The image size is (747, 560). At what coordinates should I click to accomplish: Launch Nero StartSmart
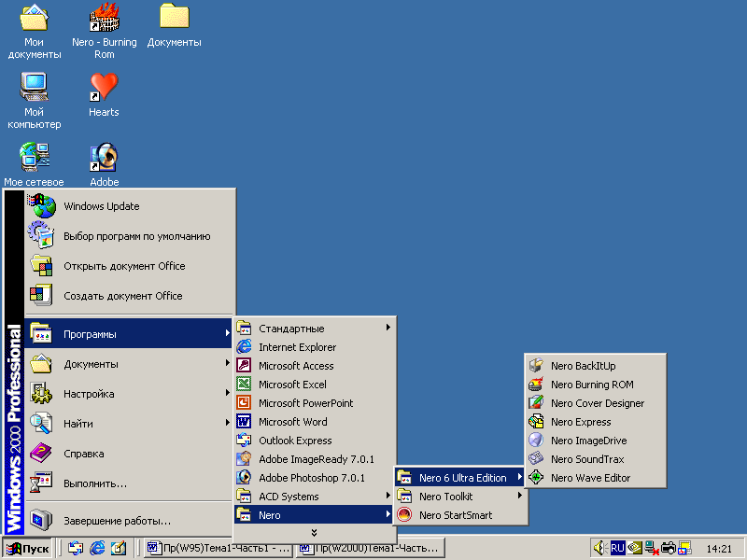click(460, 515)
